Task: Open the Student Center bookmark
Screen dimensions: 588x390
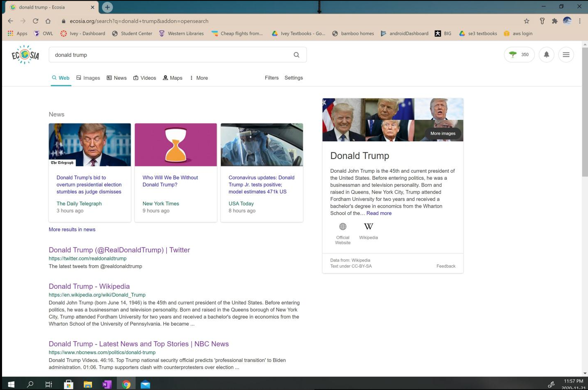Action: [x=132, y=33]
